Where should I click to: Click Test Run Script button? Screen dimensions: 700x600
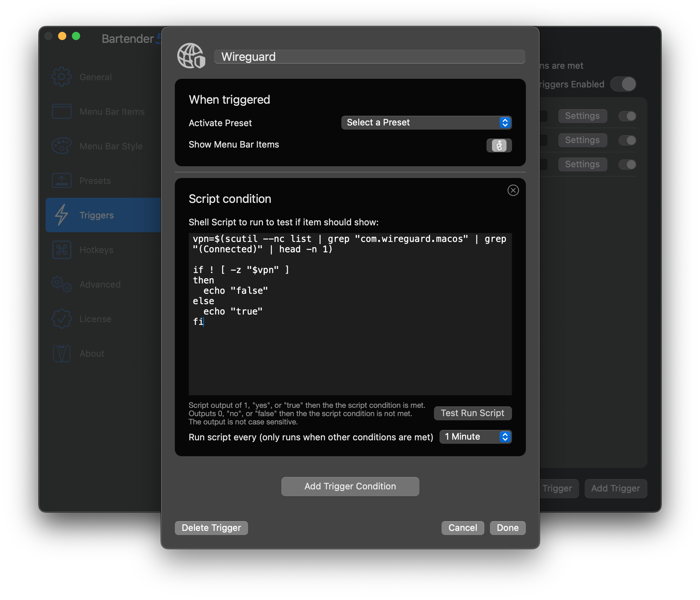tap(473, 413)
